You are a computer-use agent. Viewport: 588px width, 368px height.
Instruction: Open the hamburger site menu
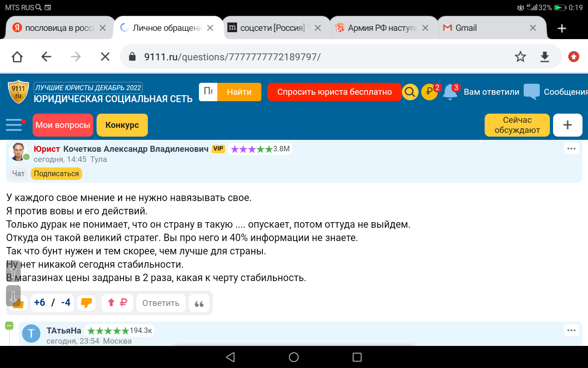tap(14, 125)
